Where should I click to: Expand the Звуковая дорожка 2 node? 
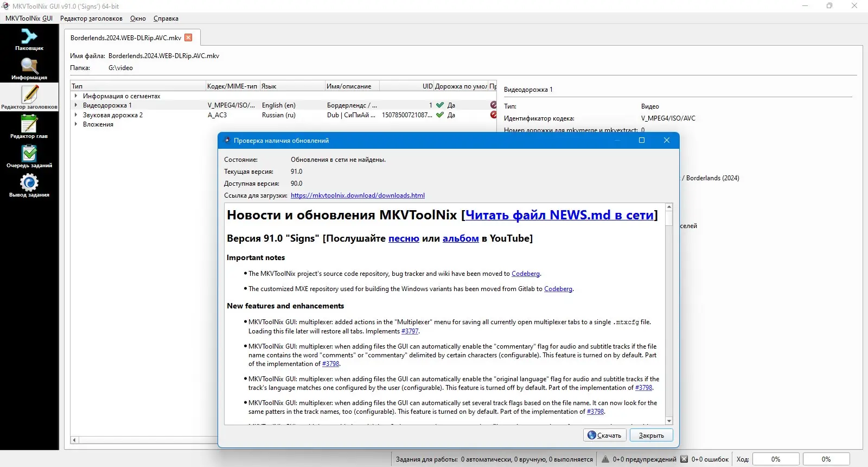pyautogui.click(x=76, y=115)
